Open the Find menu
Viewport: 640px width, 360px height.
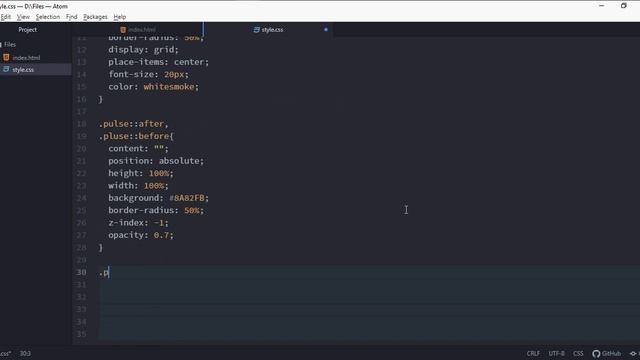(71, 17)
